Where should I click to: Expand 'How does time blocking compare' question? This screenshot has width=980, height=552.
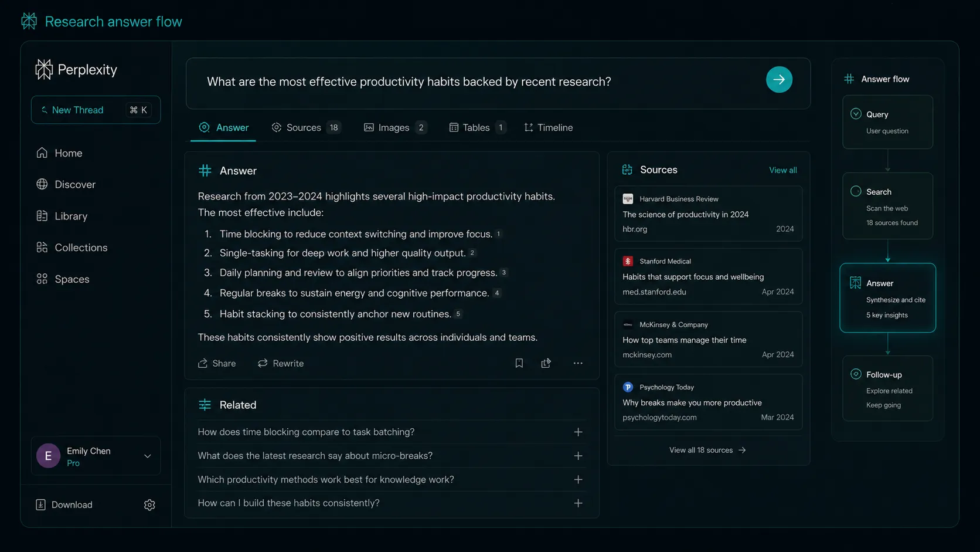click(578, 432)
